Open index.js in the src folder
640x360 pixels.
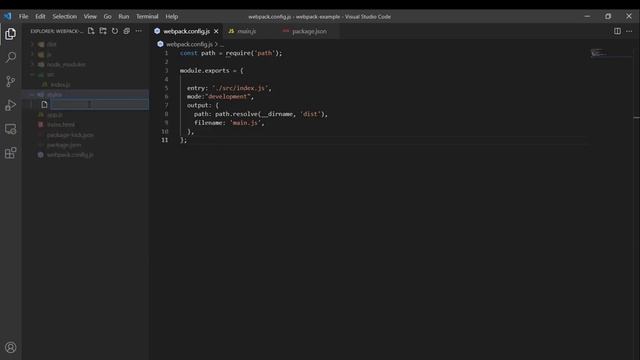[86, 84]
